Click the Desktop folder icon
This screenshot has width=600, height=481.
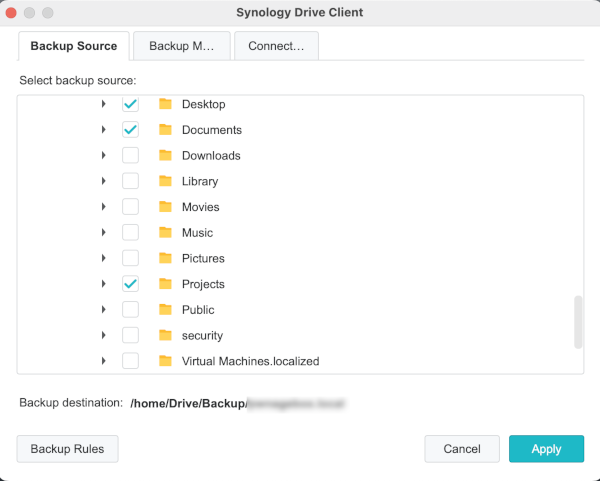pos(165,104)
